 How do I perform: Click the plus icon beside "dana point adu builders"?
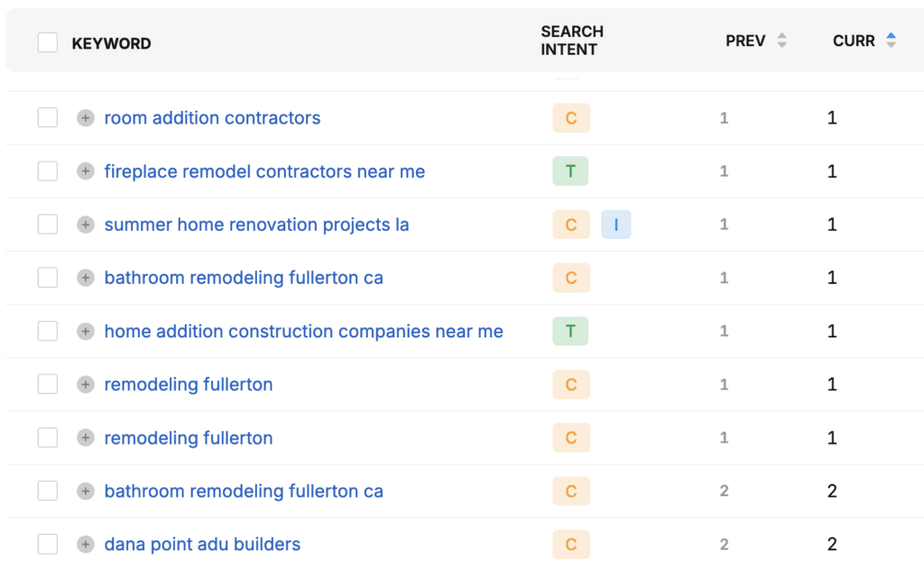(85, 544)
